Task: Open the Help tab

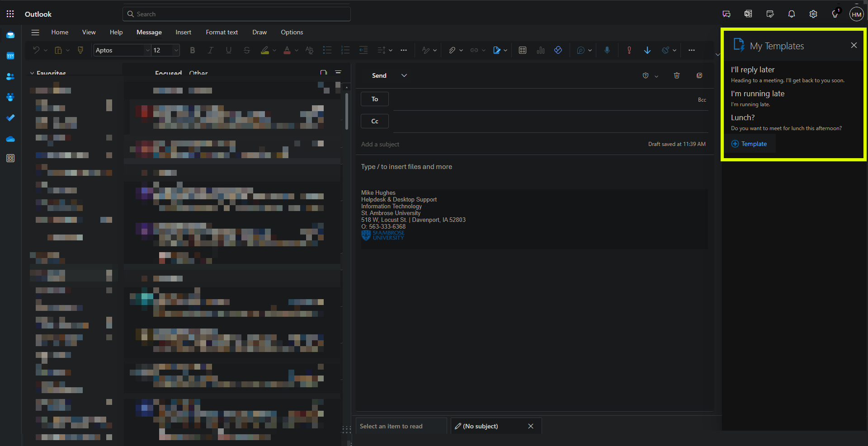Action: pos(116,32)
